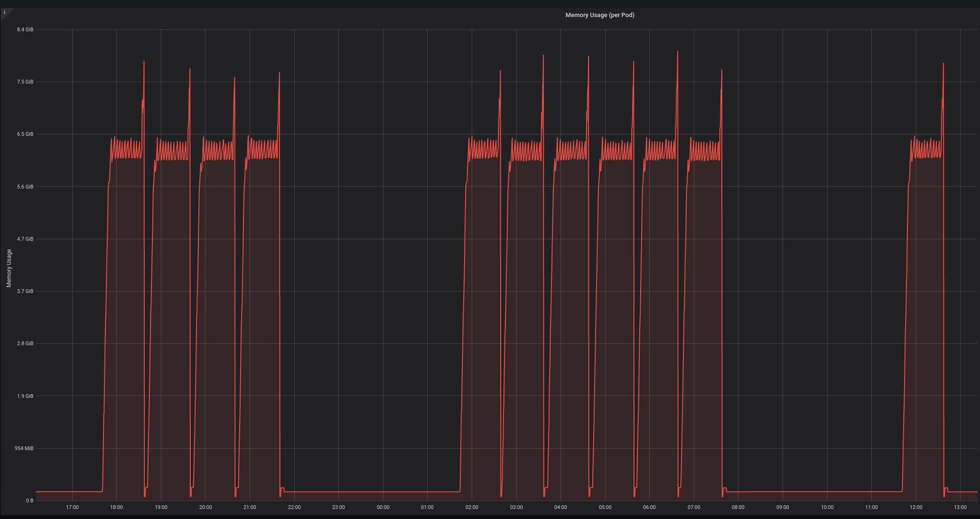The height and width of the screenshot is (519, 980).
Task: Click the "3.7 GiB" tick label
Action: 24,291
